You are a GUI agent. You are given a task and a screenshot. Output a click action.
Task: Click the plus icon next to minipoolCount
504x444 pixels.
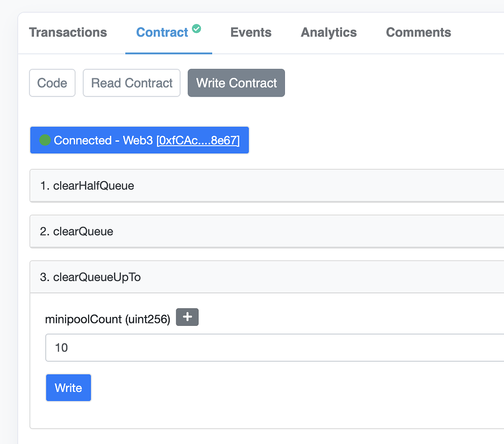(187, 317)
